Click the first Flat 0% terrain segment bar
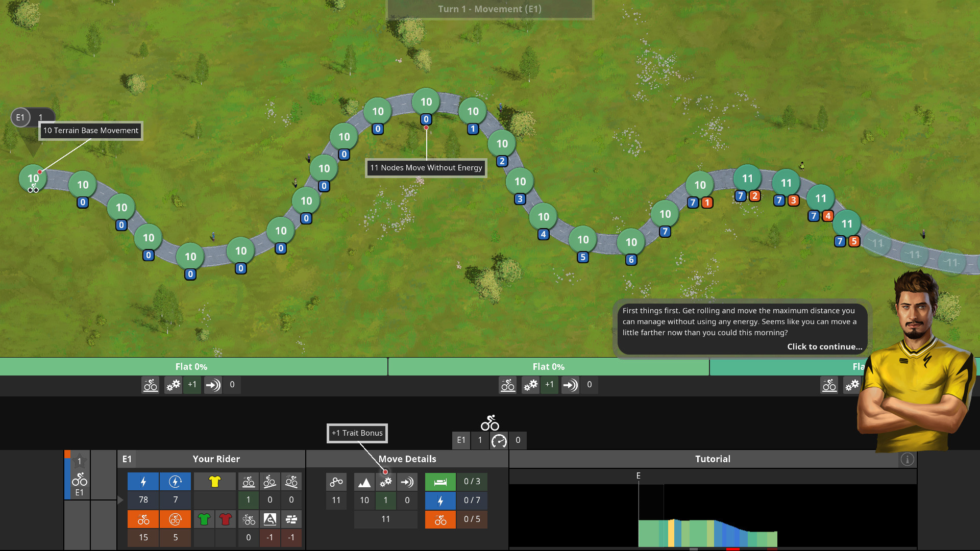980x551 pixels. point(191,367)
